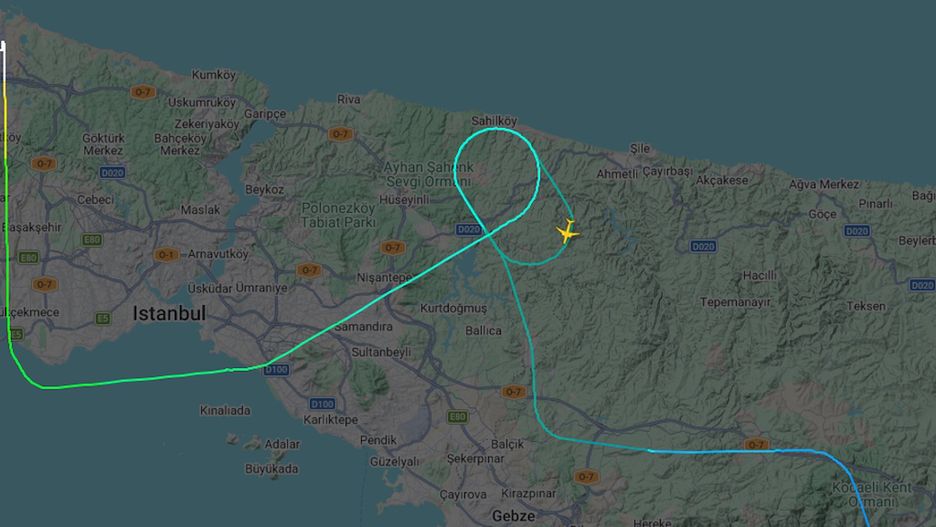Click the E80 road badge near Pendik
This screenshot has height=527, width=936.
[x=457, y=417]
